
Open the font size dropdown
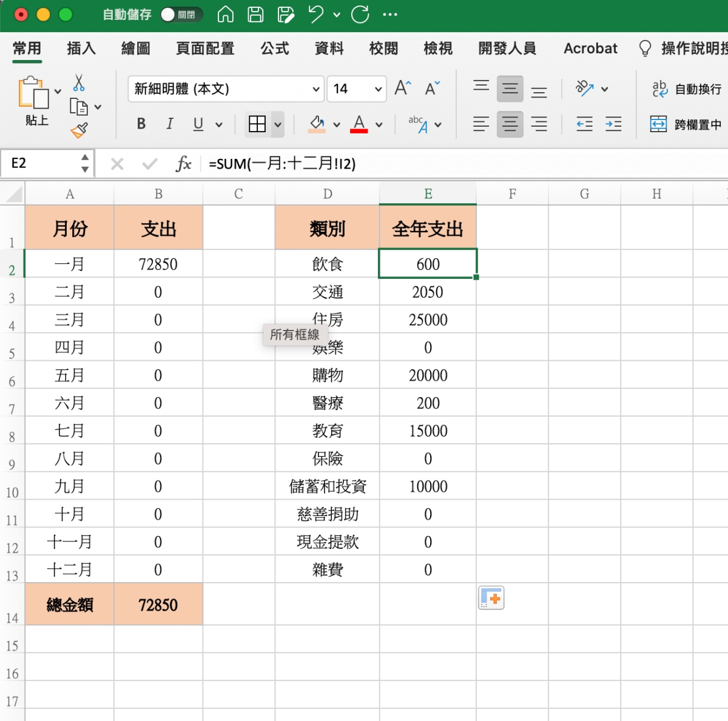378,89
